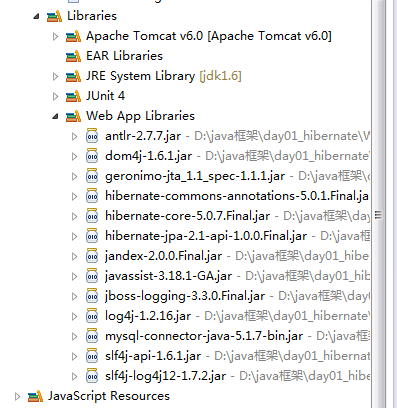Click the antlr-2.7.7.jar jar icon

[92, 136]
